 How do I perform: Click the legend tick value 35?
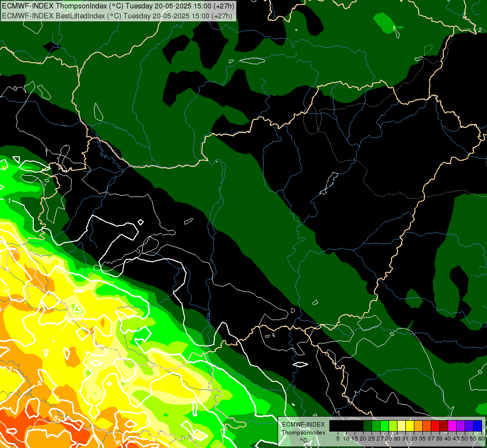click(x=423, y=439)
